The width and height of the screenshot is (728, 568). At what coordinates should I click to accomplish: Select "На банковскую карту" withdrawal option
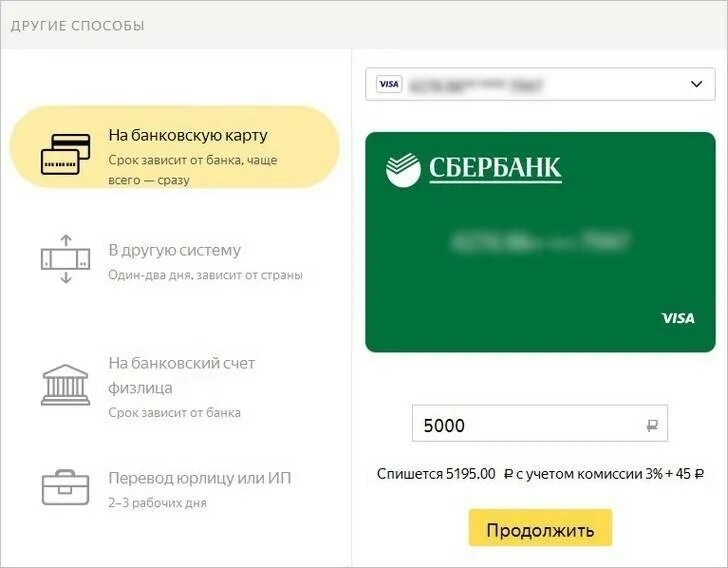pyautogui.click(x=175, y=147)
